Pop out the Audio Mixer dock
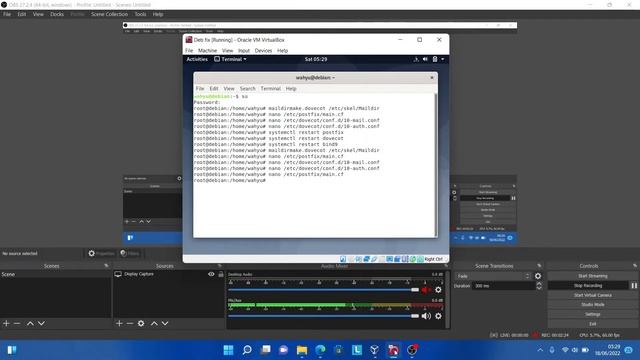 [446, 266]
